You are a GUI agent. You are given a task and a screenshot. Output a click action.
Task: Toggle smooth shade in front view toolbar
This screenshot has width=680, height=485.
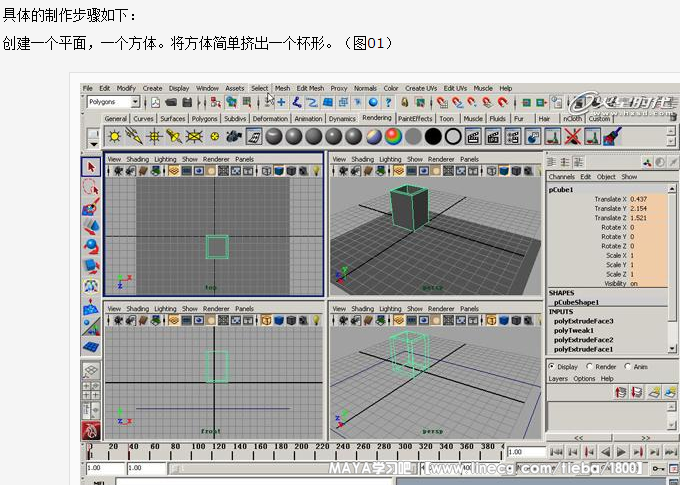[x=279, y=321]
